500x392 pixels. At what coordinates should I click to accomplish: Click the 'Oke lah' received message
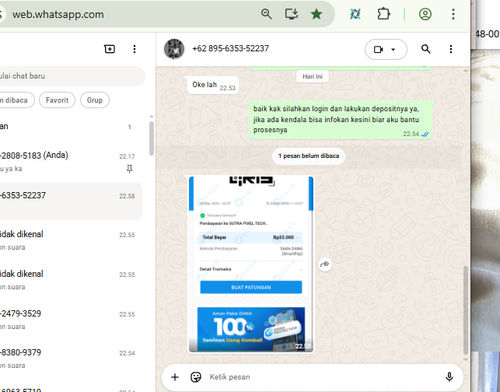213,85
